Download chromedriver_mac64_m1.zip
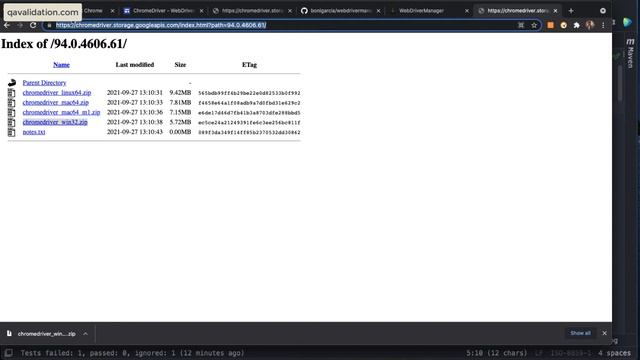 61,112
